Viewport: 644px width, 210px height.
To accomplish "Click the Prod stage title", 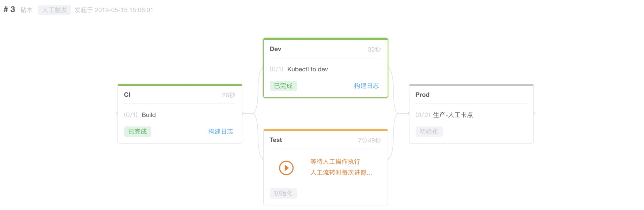I will point(422,95).
